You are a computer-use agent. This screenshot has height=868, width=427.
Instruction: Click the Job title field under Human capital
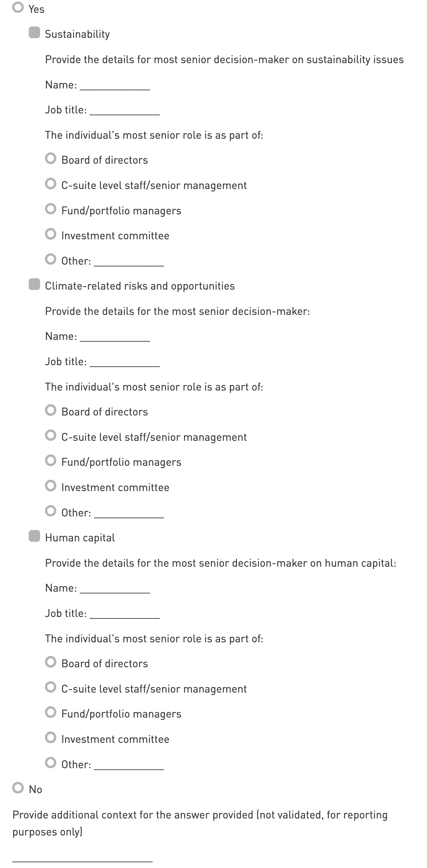(125, 614)
